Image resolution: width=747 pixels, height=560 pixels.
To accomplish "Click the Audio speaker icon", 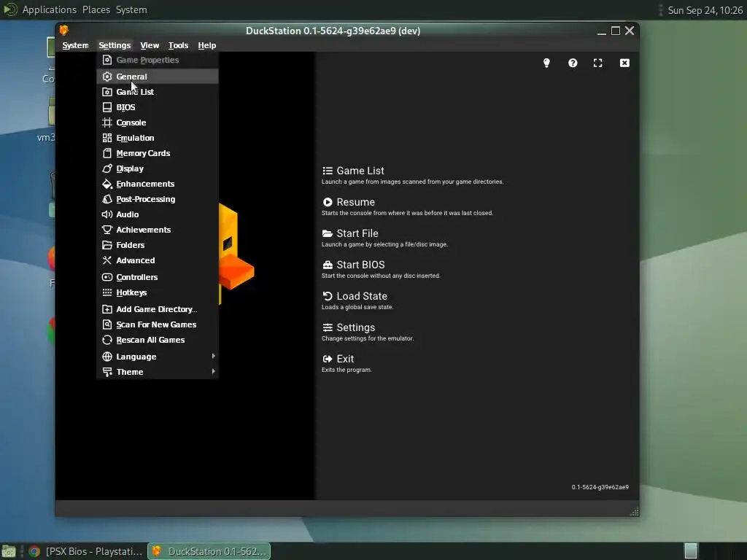I will 107,214.
